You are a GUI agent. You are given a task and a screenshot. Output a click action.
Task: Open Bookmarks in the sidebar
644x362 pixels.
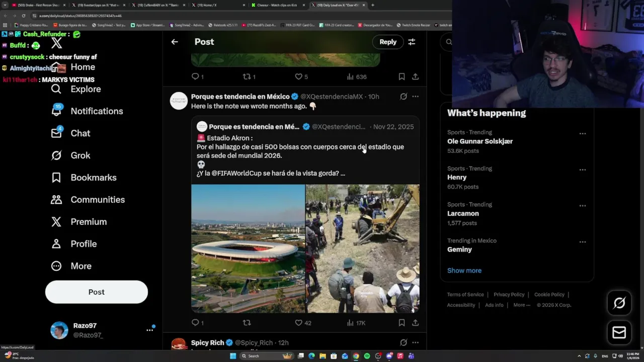[84, 177]
